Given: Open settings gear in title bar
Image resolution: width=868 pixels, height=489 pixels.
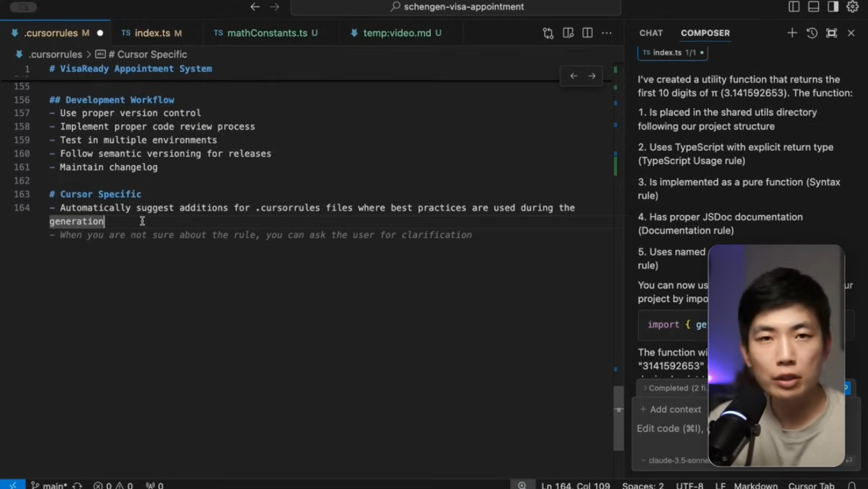Looking at the screenshot, I should click(852, 7).
